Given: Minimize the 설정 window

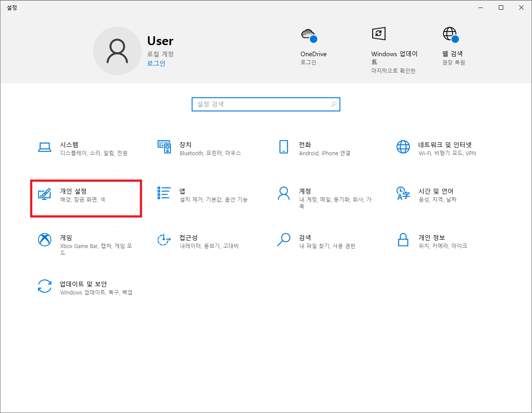Looking at the screenshot, I should point(481,8).
